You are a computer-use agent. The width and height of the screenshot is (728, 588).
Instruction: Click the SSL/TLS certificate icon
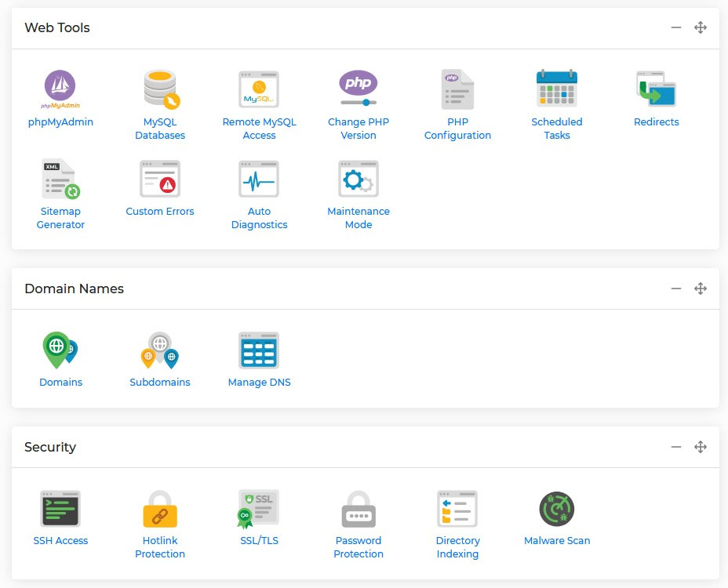point(259,509)
